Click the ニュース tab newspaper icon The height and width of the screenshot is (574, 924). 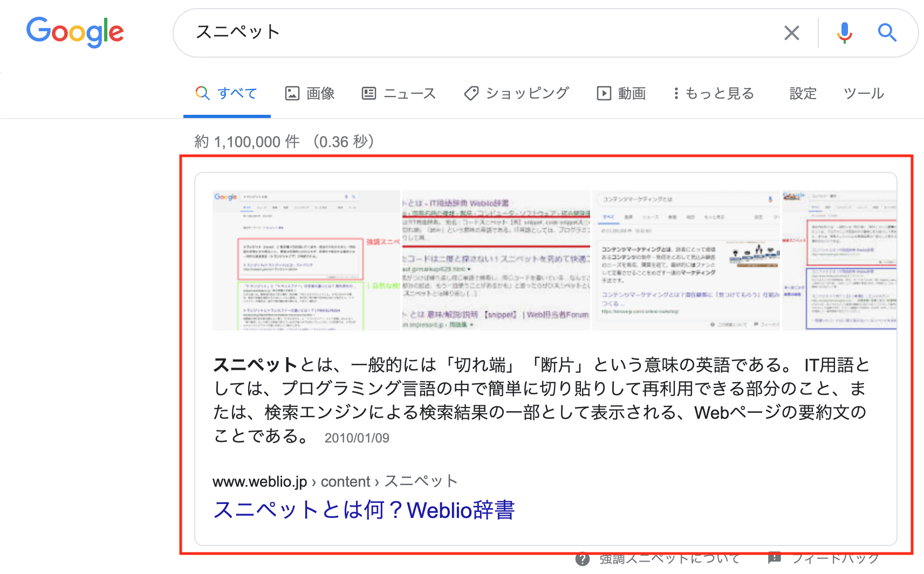pyautogui.click(x=369, y=93)
